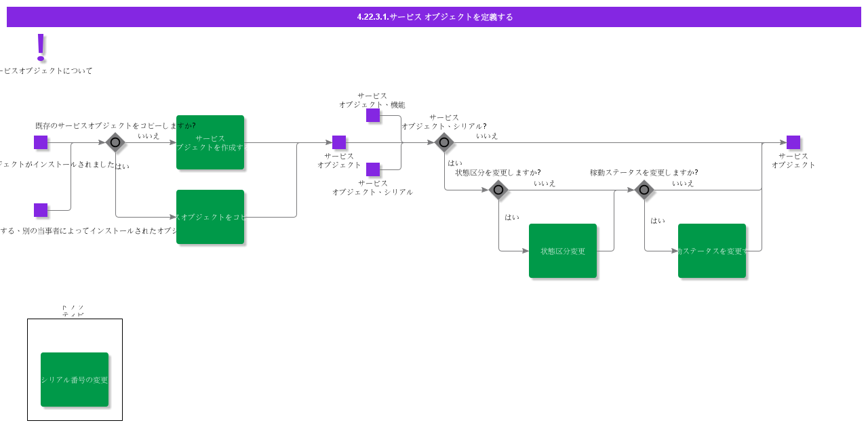Open the サービスオブジェクトについて label
This screenshot has width=868, height=427.
[46, 70]
